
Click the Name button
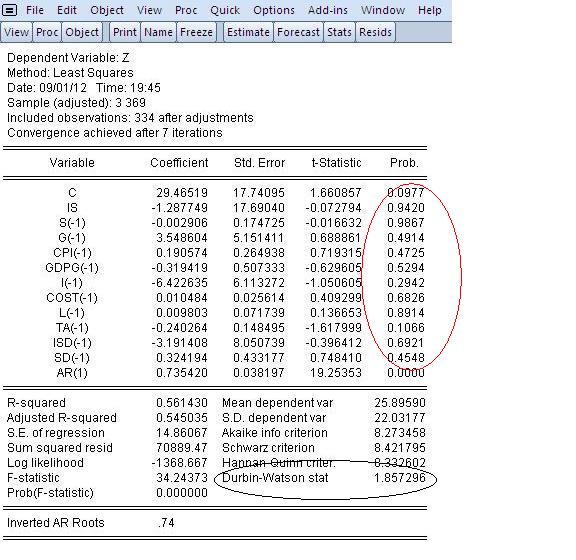click(x=158, y=32)
